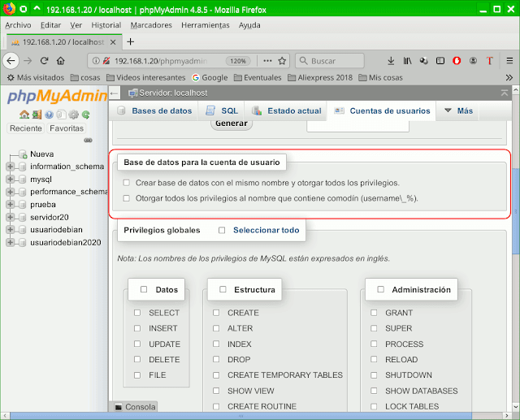This screenshot has width=520, height=420.
Task: Enable the GRANT privilege checkbox
Action: coord(374,313)
